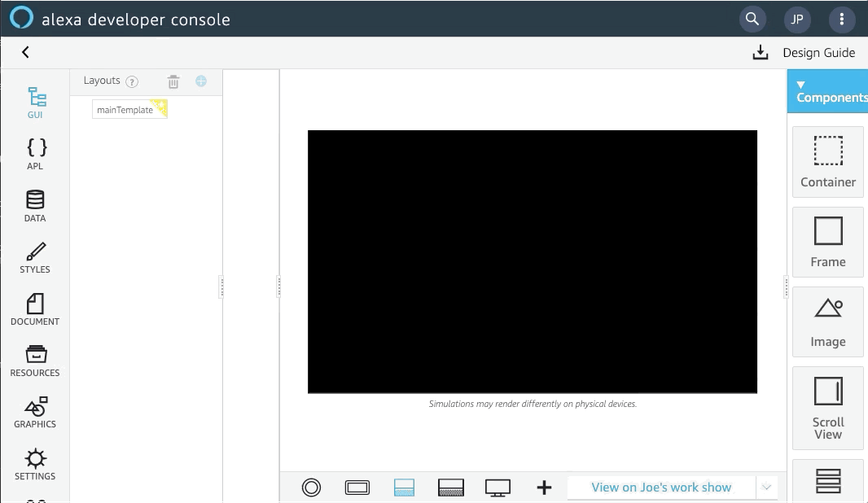Select the TV monitor viewport
Screen dimensions: 868x503
[498, 488]
